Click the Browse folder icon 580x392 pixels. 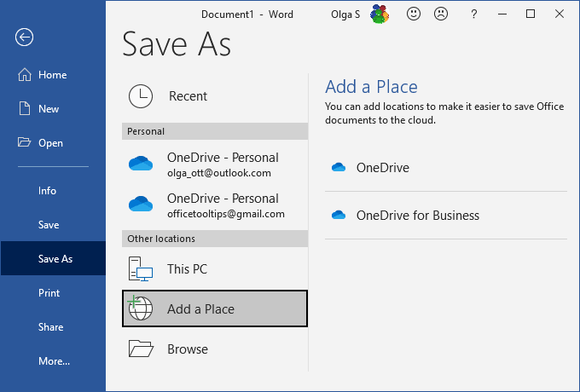click(x=141, y=349)
